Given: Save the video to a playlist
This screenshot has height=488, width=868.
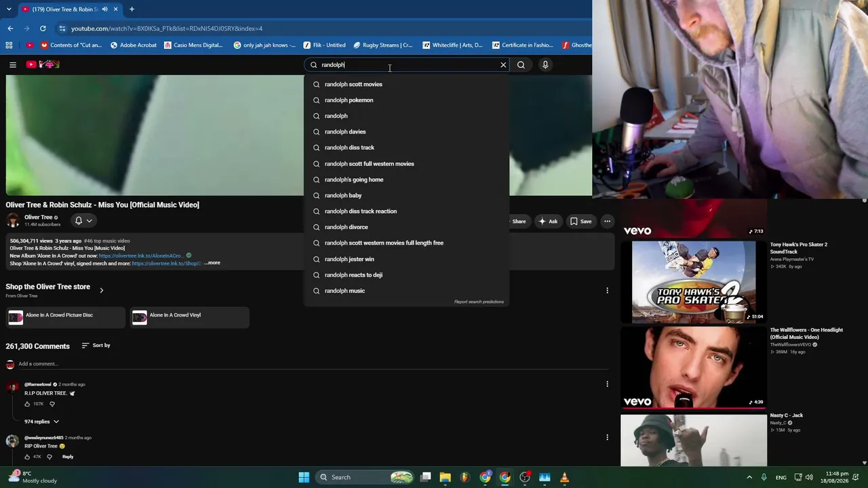Looking at the screenshot, I should click(x=580, y=221).
